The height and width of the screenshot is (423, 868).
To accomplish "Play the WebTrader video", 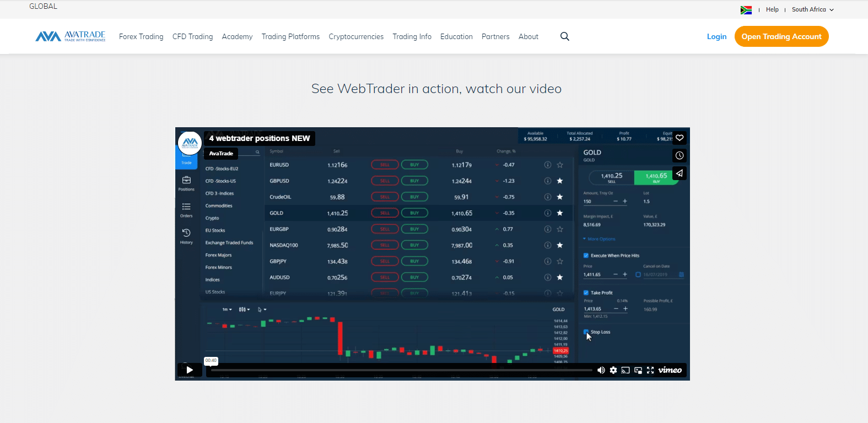I will (x=190, y=370).
